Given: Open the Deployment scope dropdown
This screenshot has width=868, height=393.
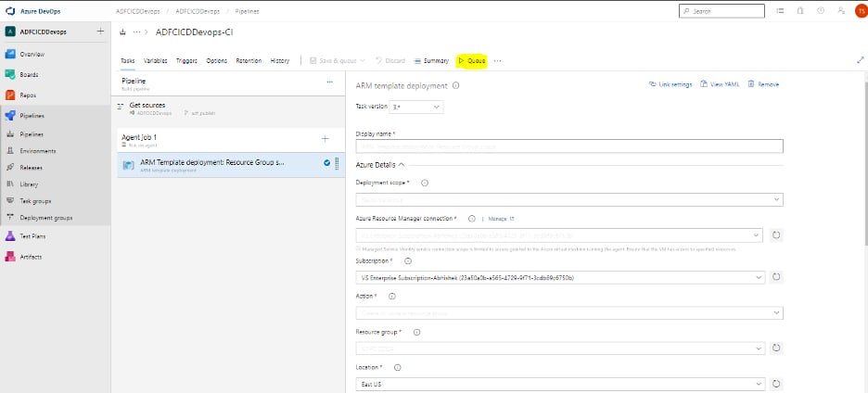Looking at the screenshot, I should pyautogui.click(x=569, y=199).
